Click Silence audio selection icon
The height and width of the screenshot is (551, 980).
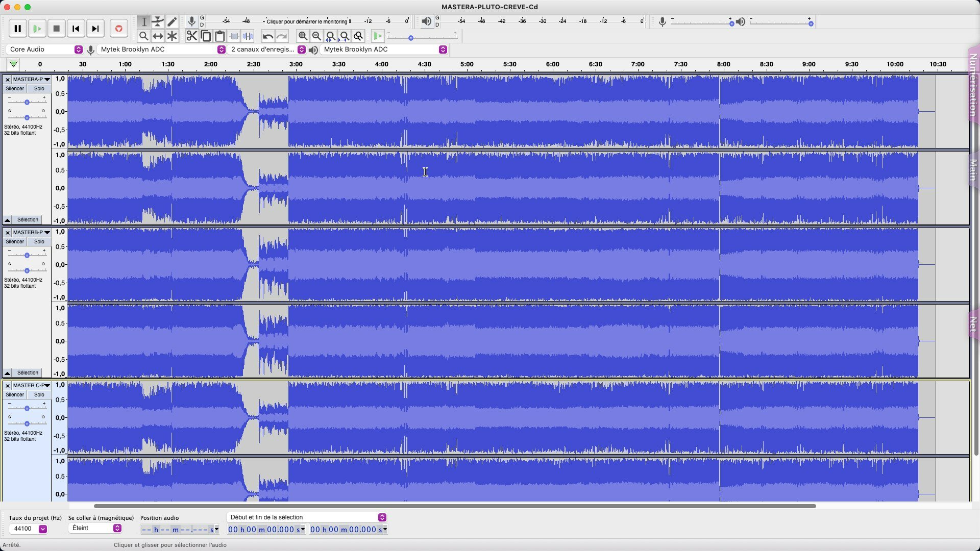coord(248,36)
